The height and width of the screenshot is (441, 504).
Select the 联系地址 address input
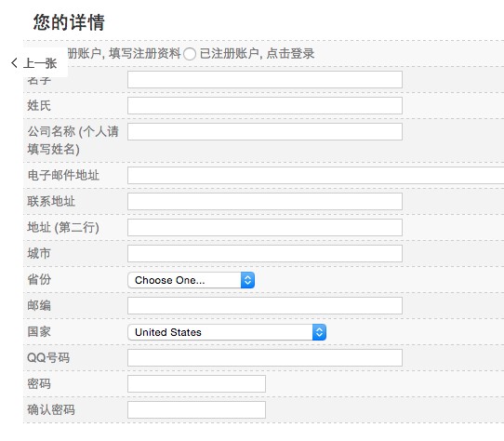(x=265, y=201)
